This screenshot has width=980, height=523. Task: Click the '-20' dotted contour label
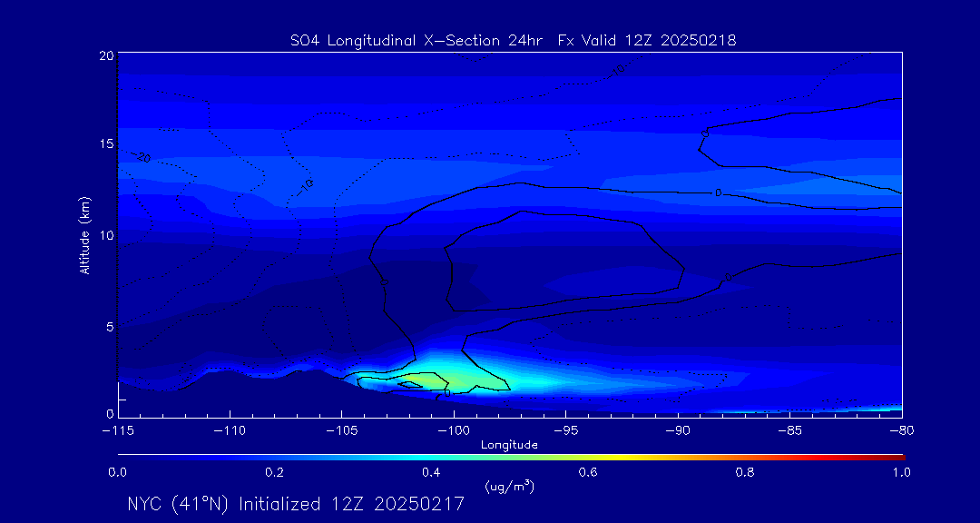(141, 157)
